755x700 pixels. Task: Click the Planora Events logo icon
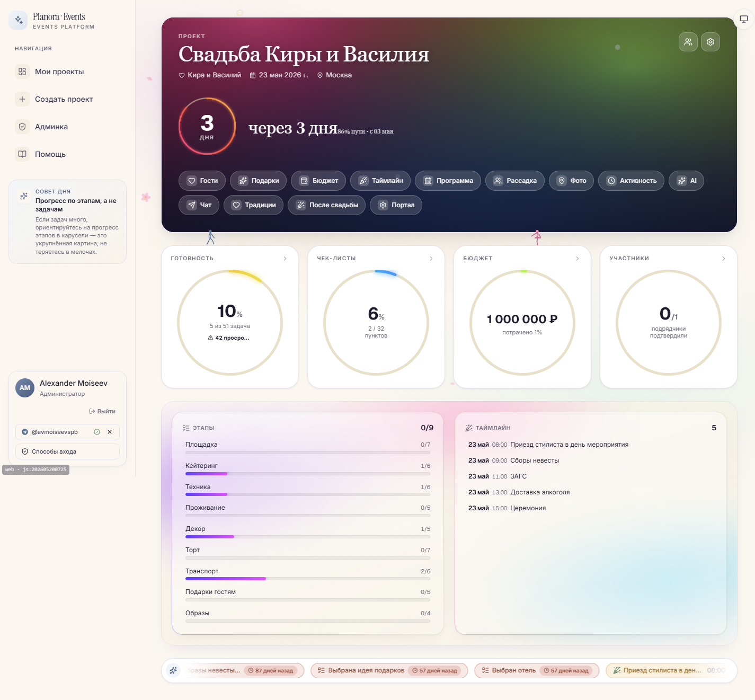tap(19, 20)
